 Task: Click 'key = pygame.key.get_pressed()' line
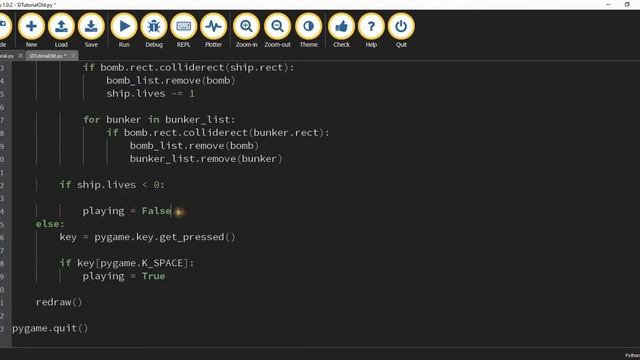[x=147, y=237]
